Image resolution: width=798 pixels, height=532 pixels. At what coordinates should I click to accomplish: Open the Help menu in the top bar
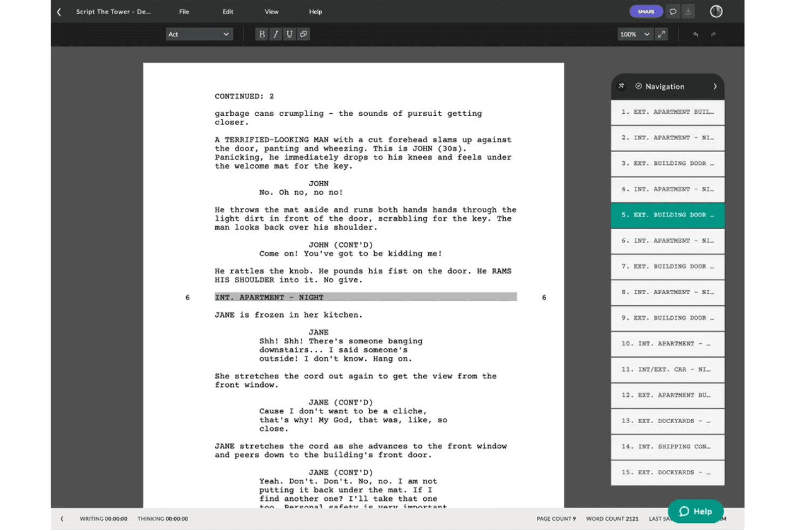click(315, 11)
